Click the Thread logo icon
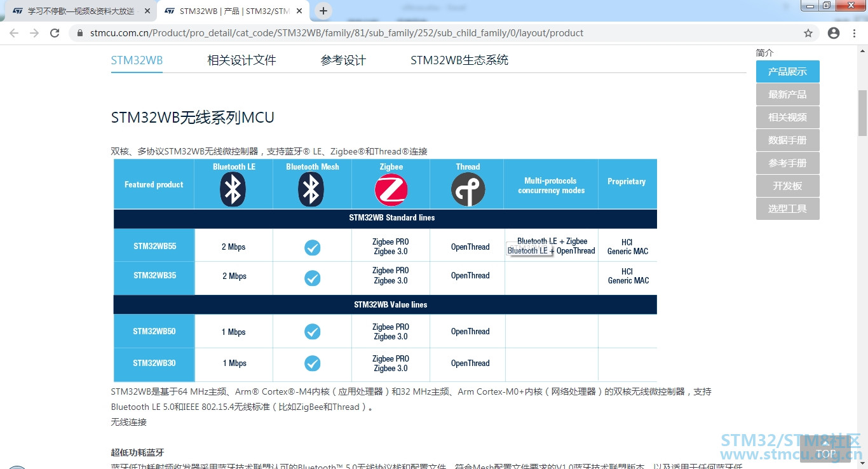The height and width of the screenshot is (469, 868). 468,190
